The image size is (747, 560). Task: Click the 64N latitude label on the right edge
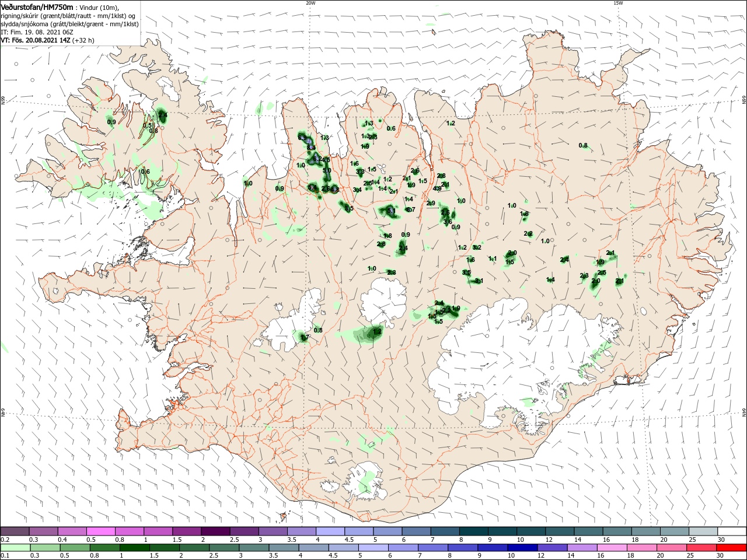tap(744, 412)
